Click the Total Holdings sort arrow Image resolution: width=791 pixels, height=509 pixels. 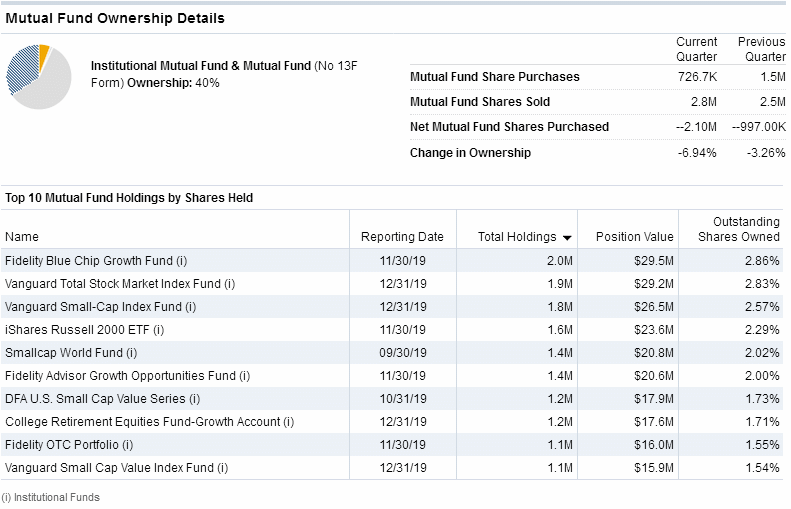(x=567, y=238)
